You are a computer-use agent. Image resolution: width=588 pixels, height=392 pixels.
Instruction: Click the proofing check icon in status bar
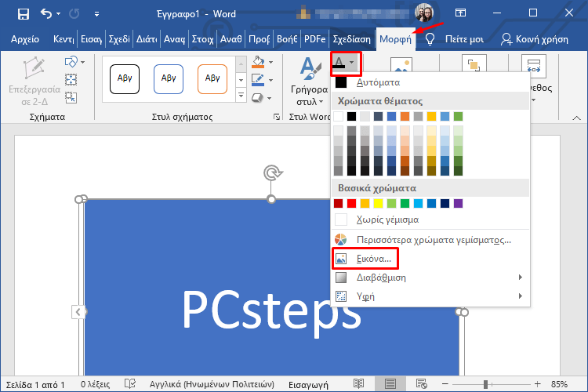coord(130,383)
